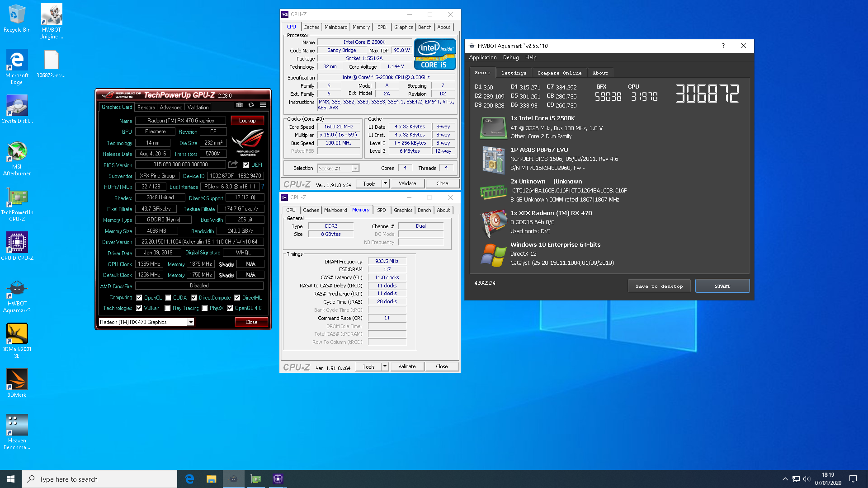The height and width of the screenshot is (488, 868).
Task: Open Edge from the taskbar
Action: coord(189,479)
